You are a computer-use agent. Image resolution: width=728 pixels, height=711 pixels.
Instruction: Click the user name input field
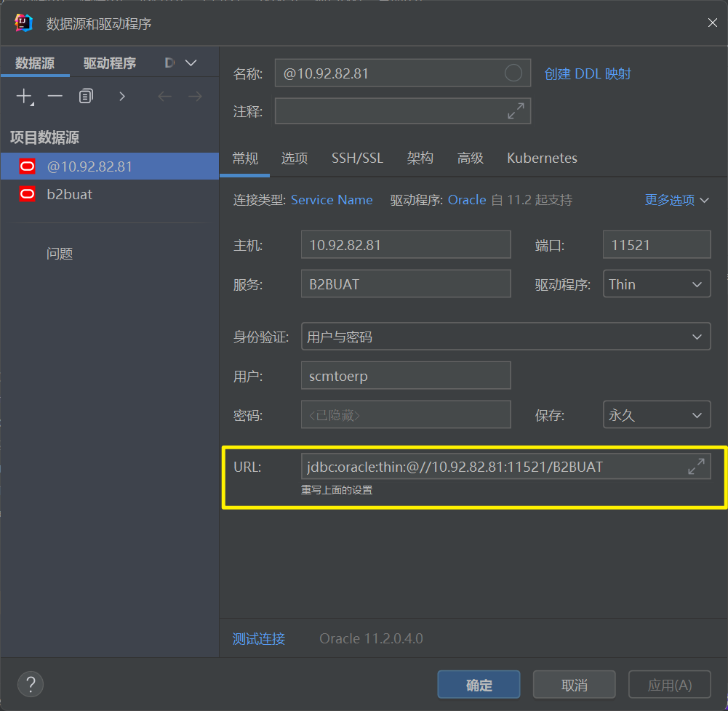tap(405, 376)
